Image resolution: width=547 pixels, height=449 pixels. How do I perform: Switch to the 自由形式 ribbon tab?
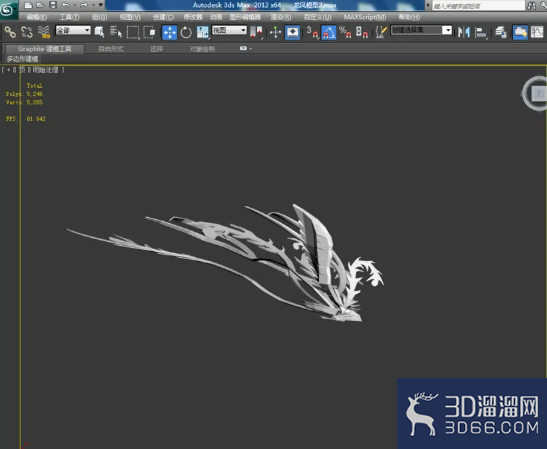pyautogui.click(x=111, y=49)
